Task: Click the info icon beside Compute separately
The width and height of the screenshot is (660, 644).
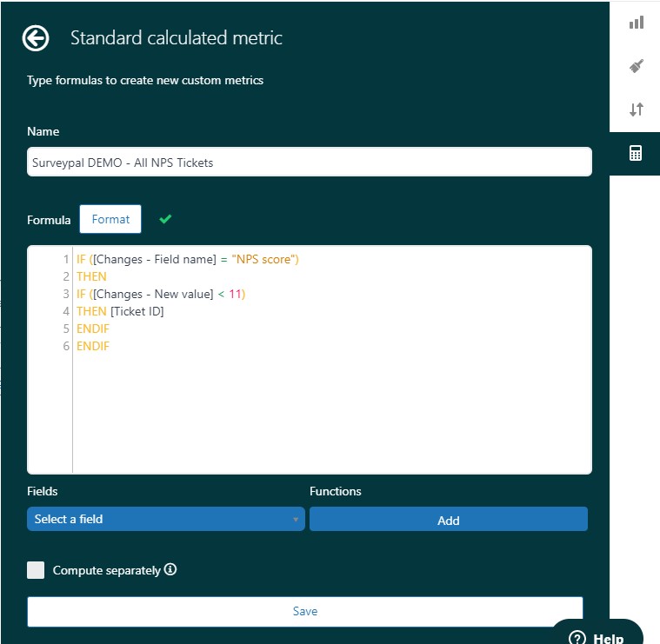Action: [170, 569]
